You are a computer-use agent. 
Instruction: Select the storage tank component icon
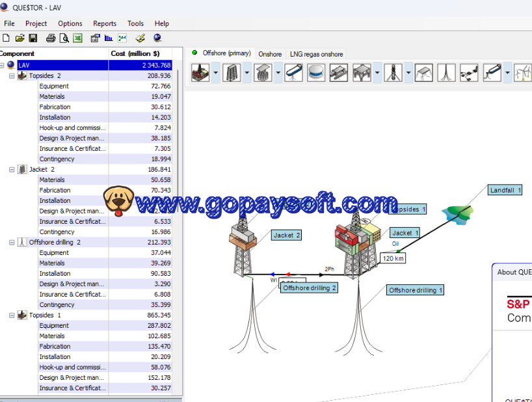tap(316, 72)
